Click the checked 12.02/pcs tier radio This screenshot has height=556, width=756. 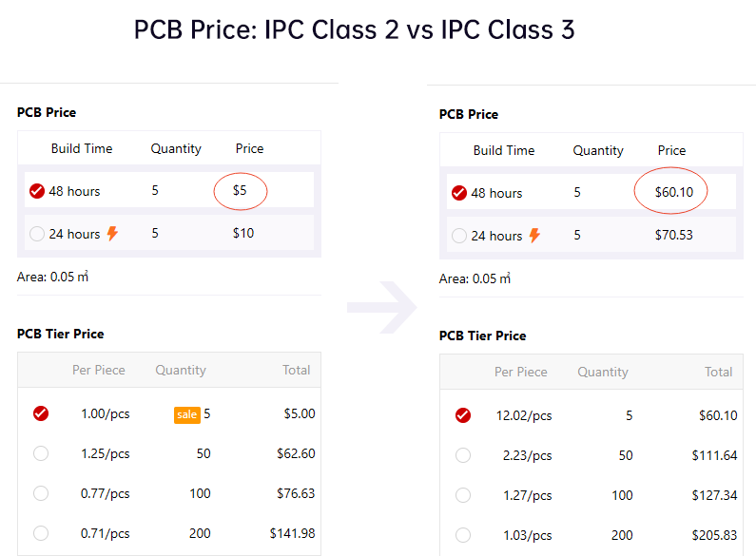click(463, 415)
